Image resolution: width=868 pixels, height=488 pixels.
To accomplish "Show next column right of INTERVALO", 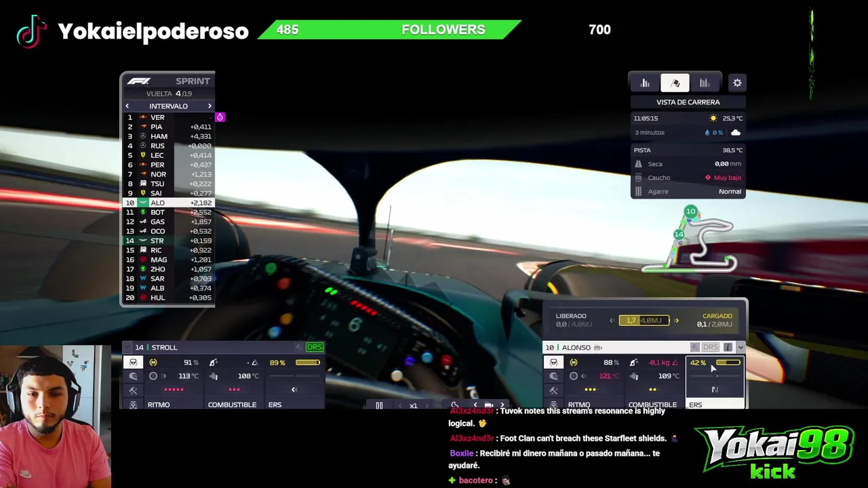I will point(210,106).
